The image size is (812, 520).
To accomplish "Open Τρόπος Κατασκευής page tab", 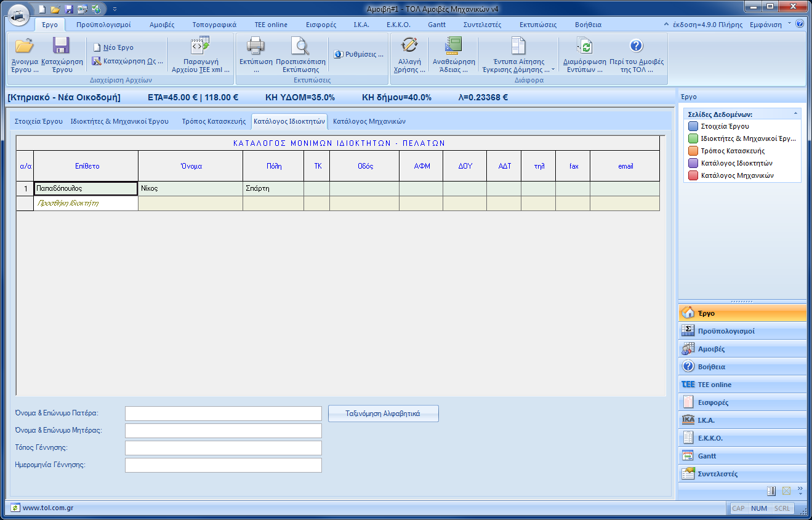I will click(x=214, y=121).
